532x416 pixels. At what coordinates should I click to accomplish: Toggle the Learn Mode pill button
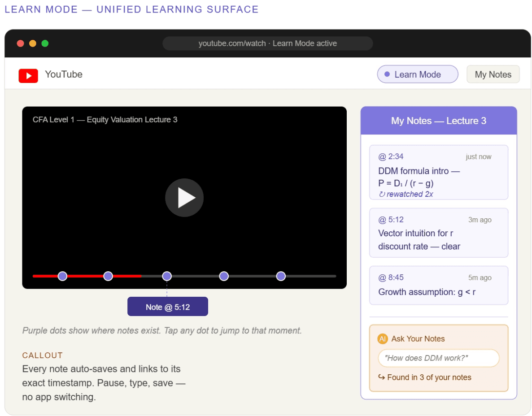pos(417,74)
